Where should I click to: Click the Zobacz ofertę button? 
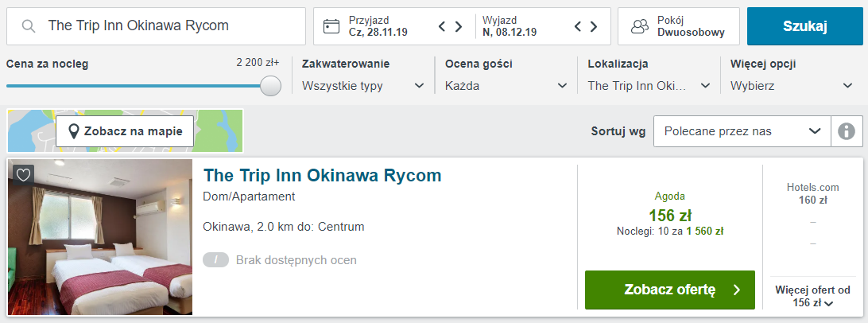point(670,290)
